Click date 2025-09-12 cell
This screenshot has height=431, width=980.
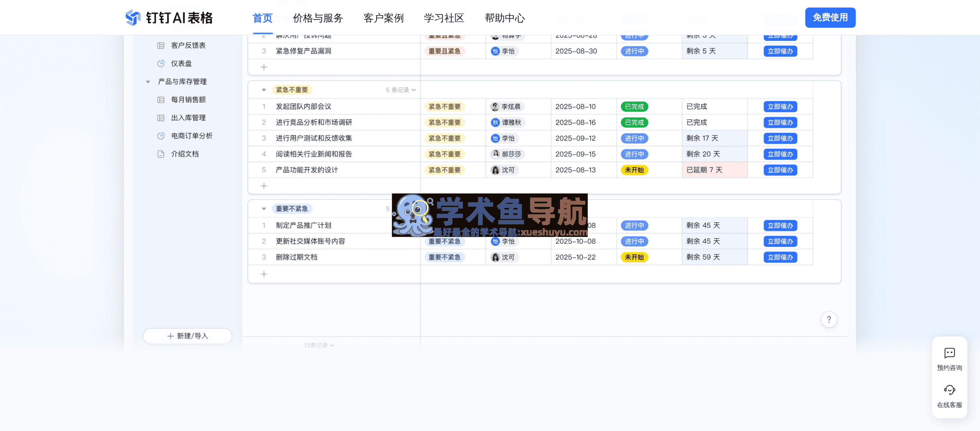pos(583,138)
